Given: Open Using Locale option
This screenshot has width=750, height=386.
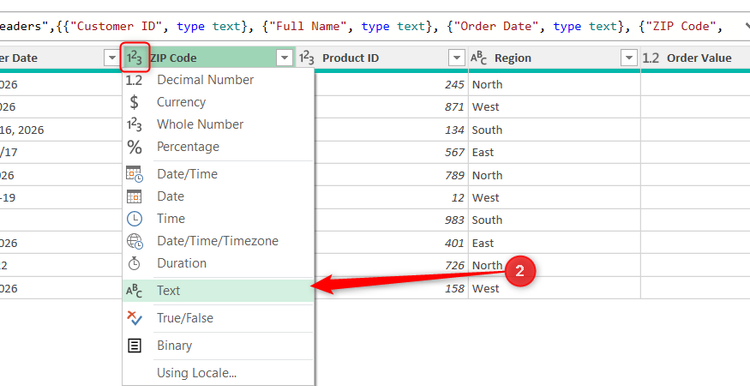Looking at the screenshot, I should coord(219,373).
